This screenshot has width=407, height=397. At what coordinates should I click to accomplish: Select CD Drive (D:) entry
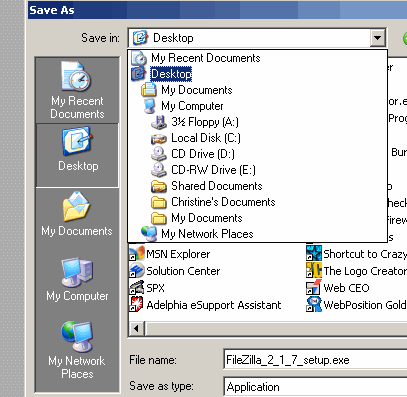pos(203,154)
